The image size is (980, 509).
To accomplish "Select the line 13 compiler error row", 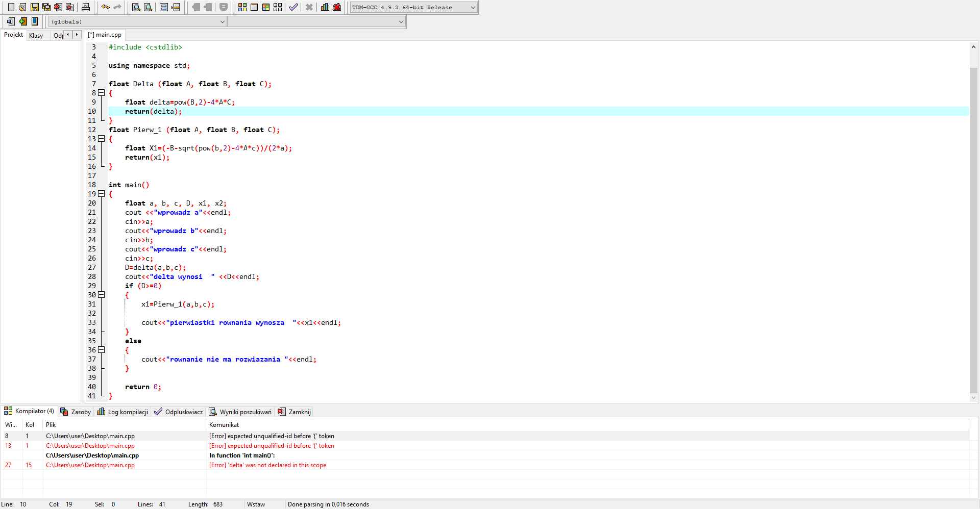I will [485, 446].
